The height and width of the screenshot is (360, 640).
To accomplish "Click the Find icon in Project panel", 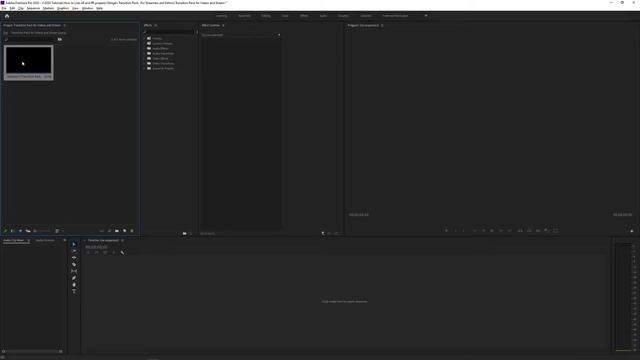I will (x=109, y=231).
